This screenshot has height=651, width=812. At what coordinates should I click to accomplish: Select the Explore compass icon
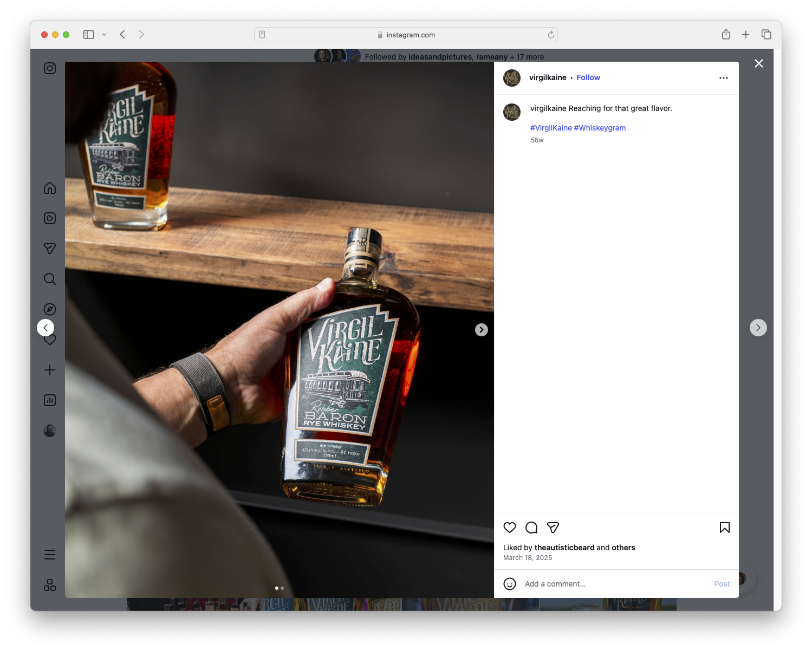click(x=49, y=309)
